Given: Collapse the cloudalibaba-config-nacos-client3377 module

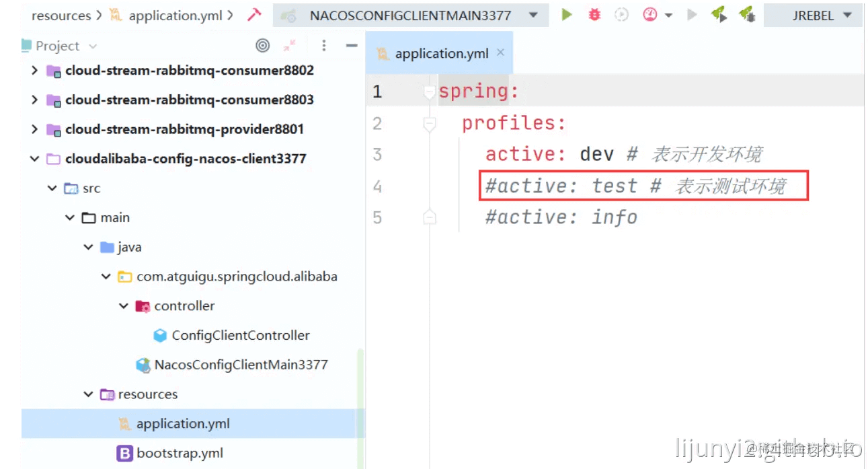Looking at the screenshot, I should (34, 159).
